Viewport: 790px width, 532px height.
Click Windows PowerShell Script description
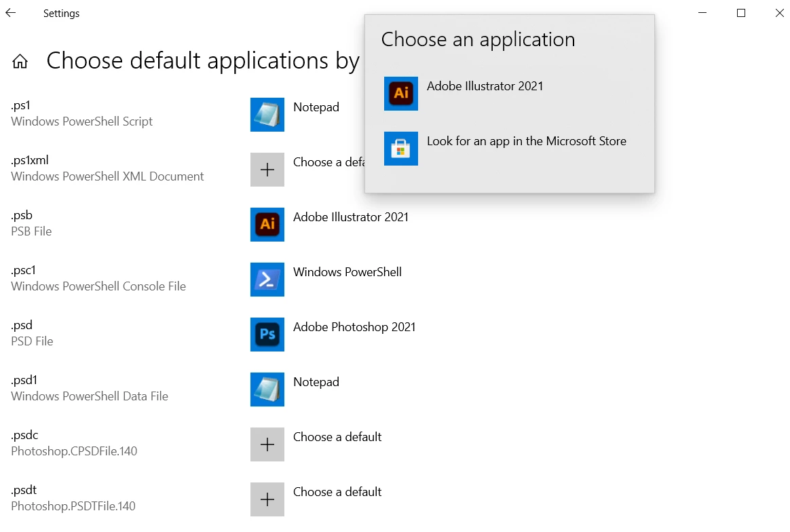[81, 121]
